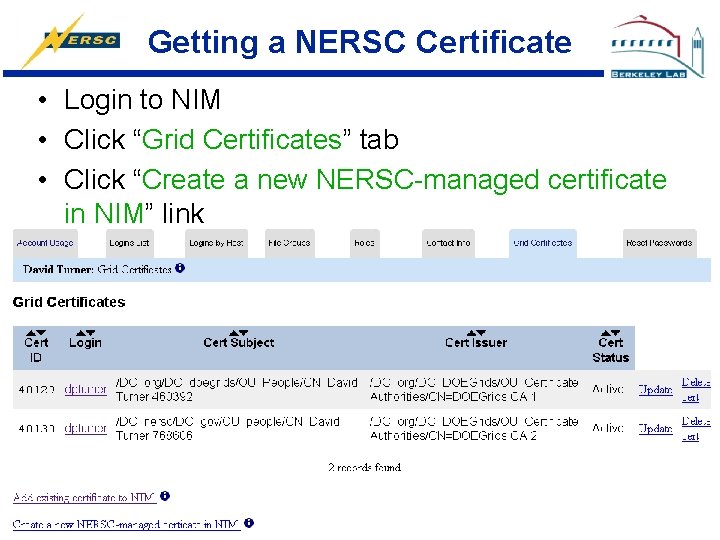Sort table by Cert Status column arrows
720x540 pixels.
click(x=611, y=332)
